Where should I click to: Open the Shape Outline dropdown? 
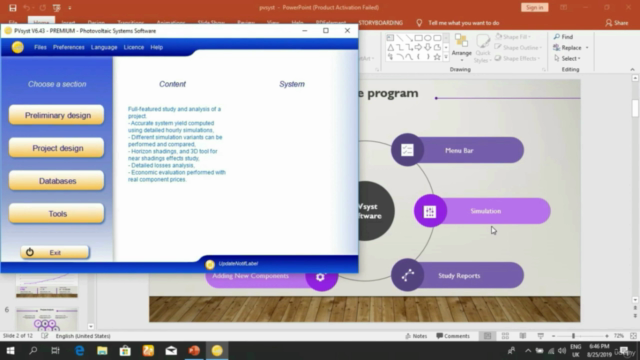coord(518,48)
